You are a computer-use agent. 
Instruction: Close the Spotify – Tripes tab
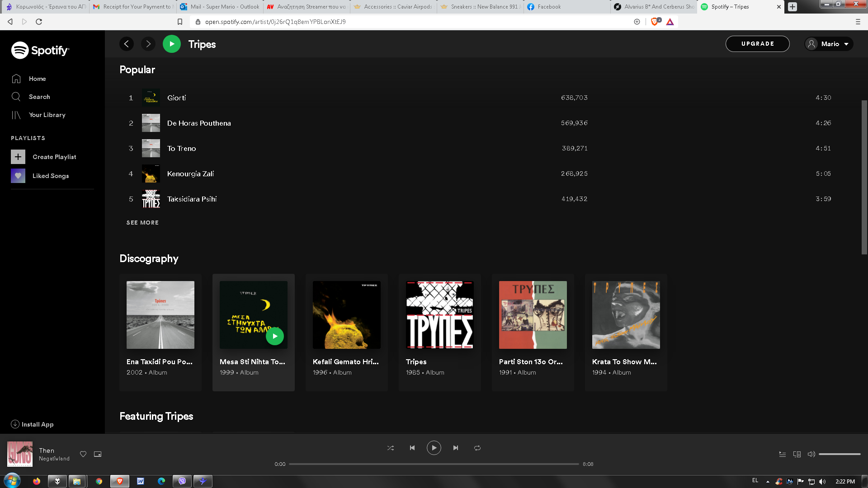click(778, 7)
